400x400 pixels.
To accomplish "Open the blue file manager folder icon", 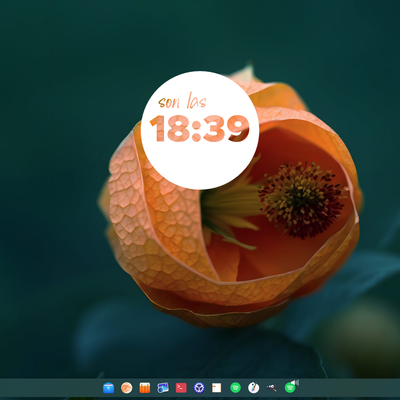I will tap(108, 388).
